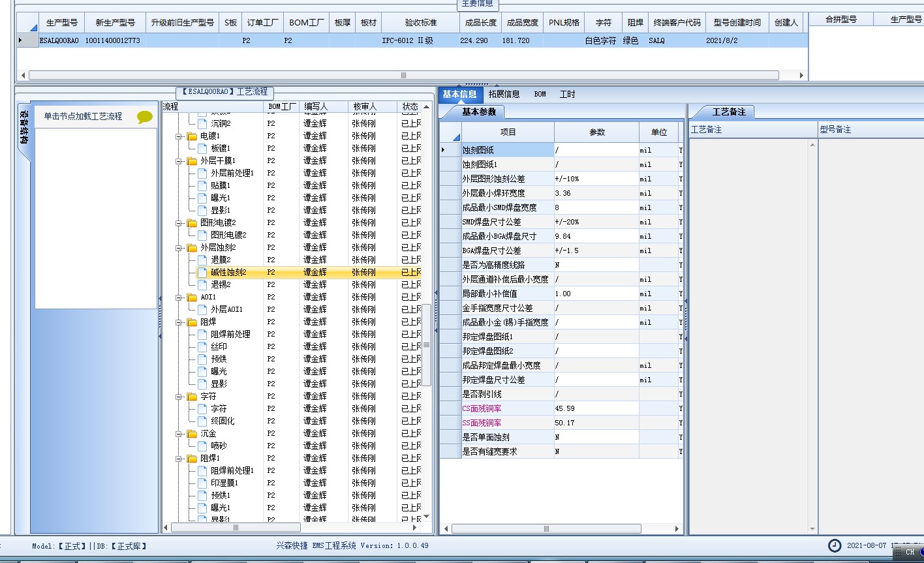
Task: Click the 10011400012773 new production number cell
Action: click(x=114, y=40)
